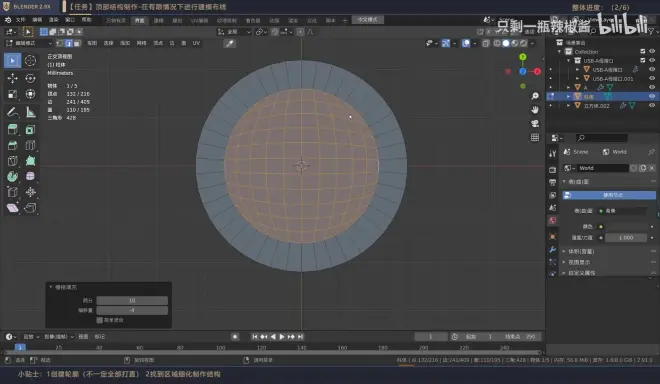This screenshot has height=384, width=660.
Task: Expand the USB-A接口.001 object tree item
Action: (578, 78)
